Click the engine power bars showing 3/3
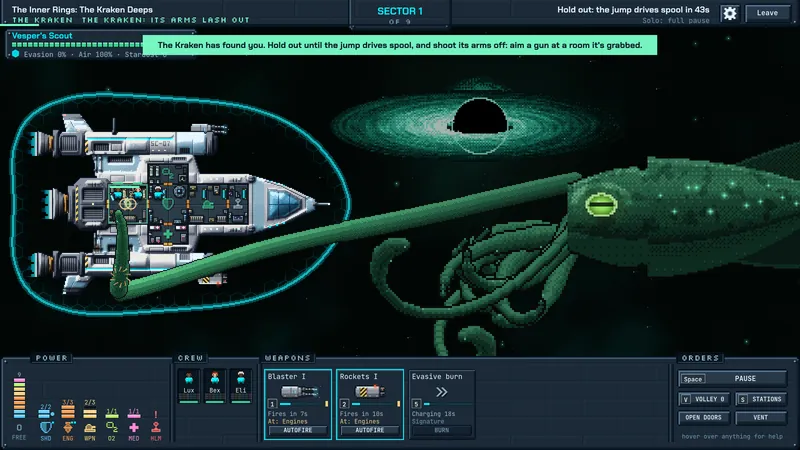This screenshot has width=800, height=450. tap(68, 412)
